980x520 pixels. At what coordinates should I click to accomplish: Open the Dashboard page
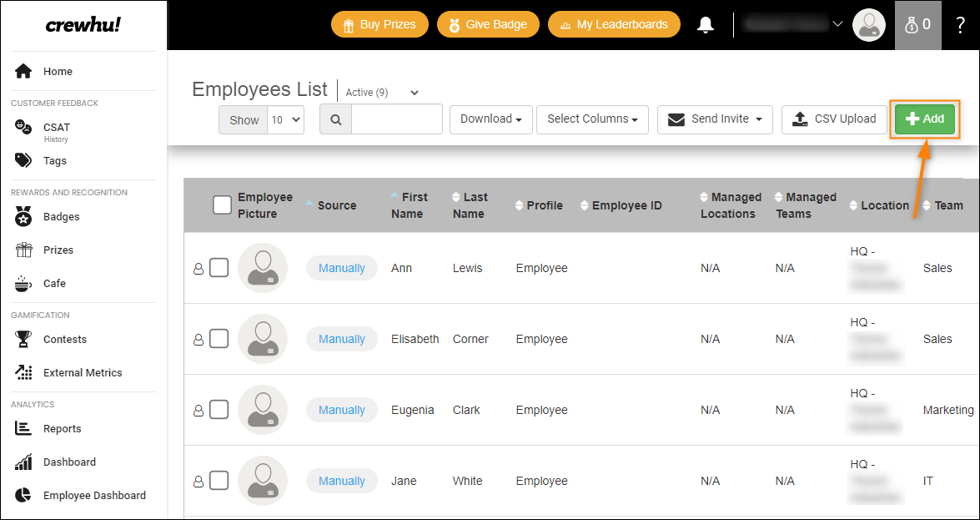point(69,462)
